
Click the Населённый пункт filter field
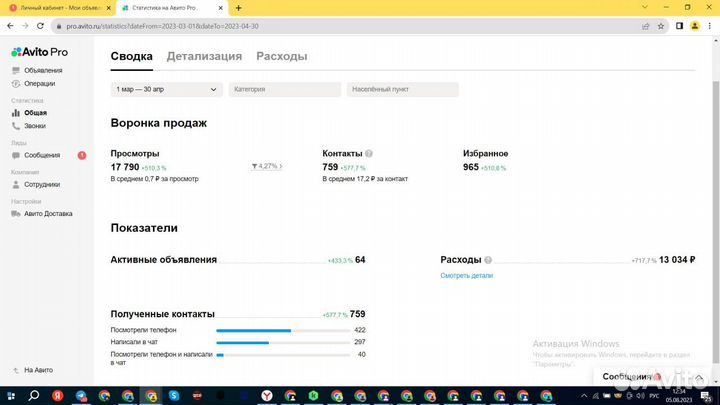403,90
